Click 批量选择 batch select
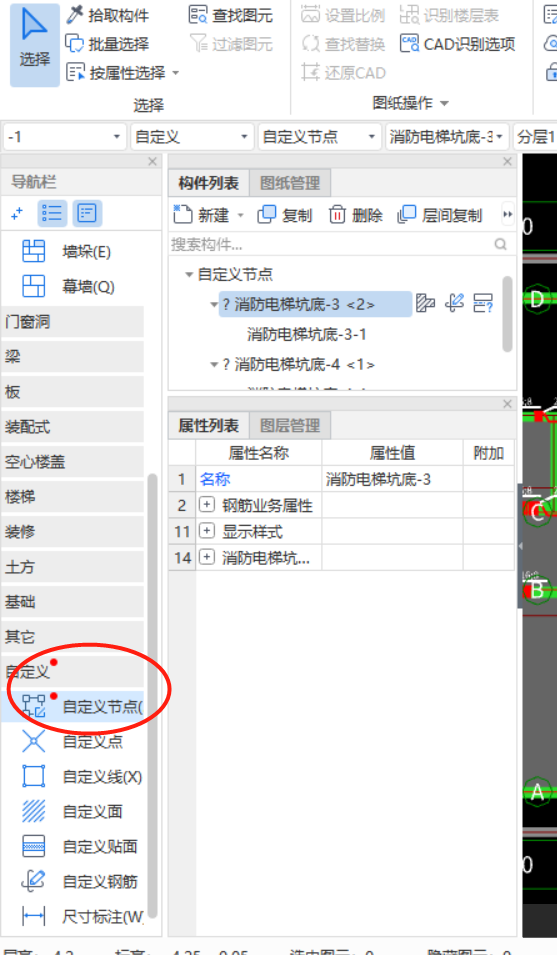The height and width of the screenshot is (955, 557). click(x=107, y=44)
